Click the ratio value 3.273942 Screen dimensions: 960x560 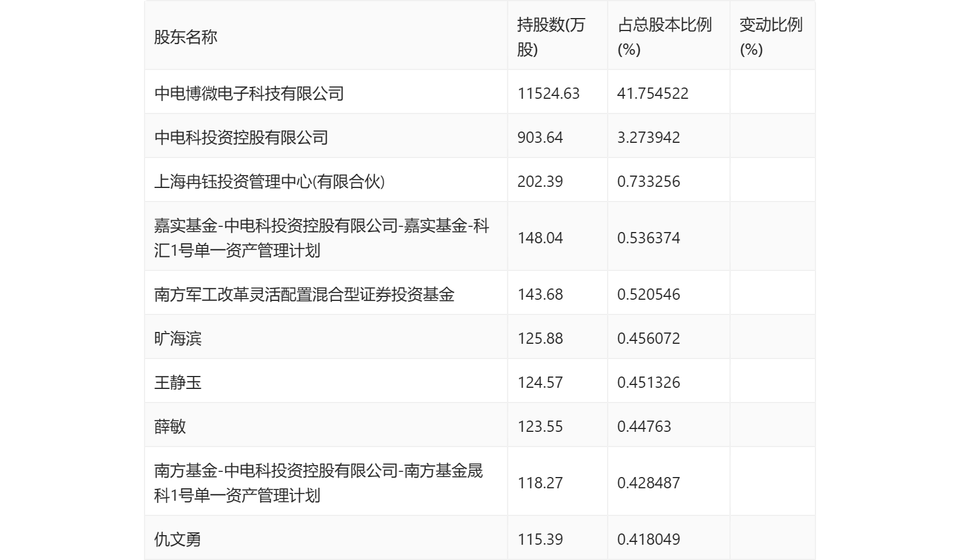(x=648, y=137)
